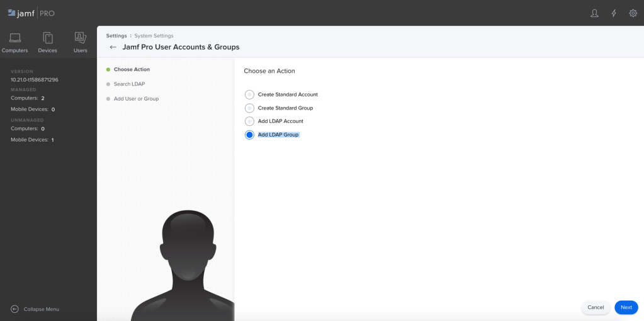This screenshot has height=321, width=644.
Task: Open the settings gear icon
Action: tap(633, 13)
